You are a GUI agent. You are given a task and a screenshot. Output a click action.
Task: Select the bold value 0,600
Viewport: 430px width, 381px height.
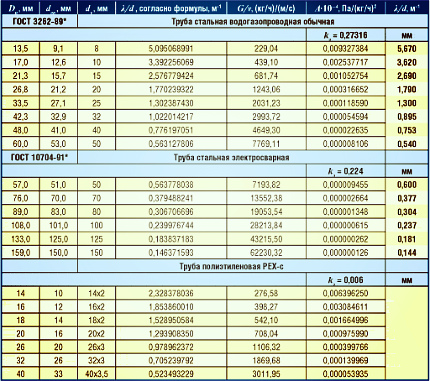click(x=407, y=185)
